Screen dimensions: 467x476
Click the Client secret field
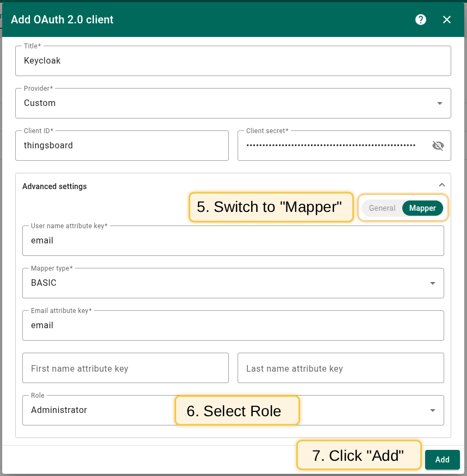[331, 146]
